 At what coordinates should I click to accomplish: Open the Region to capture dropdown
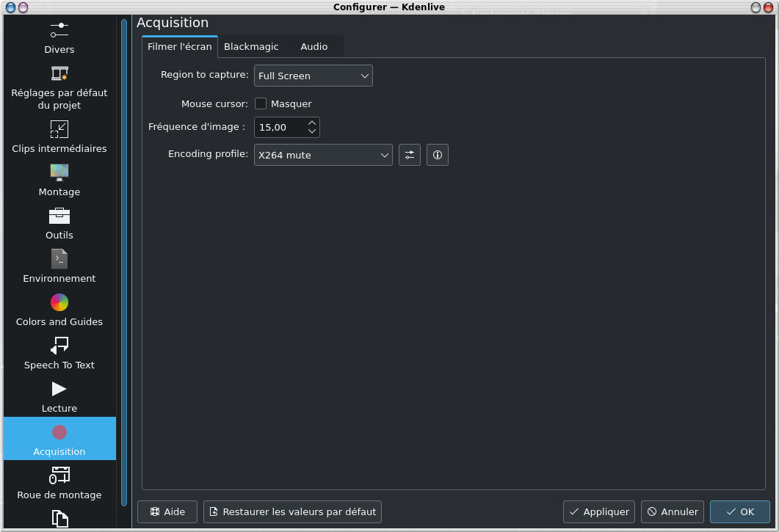coord(313,76)
